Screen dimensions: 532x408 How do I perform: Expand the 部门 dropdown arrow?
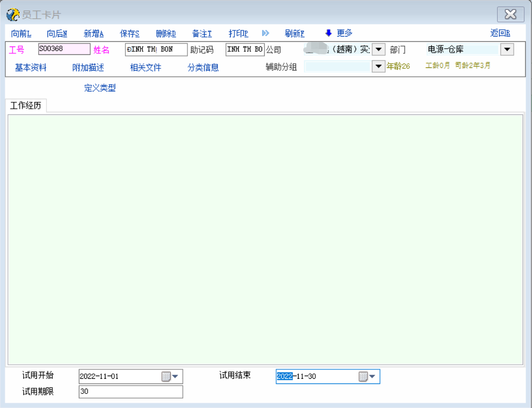[x=507, y=50]
